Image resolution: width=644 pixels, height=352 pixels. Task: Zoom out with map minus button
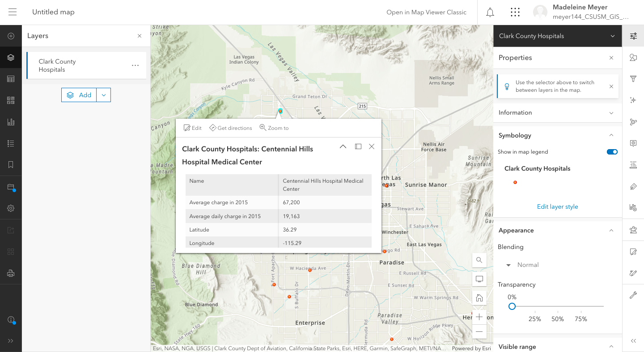(x=479, y=331)
